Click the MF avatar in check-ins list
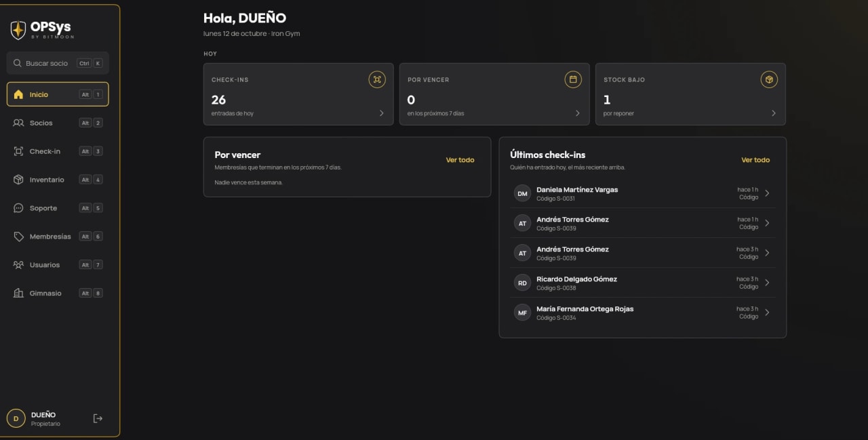 522,313
